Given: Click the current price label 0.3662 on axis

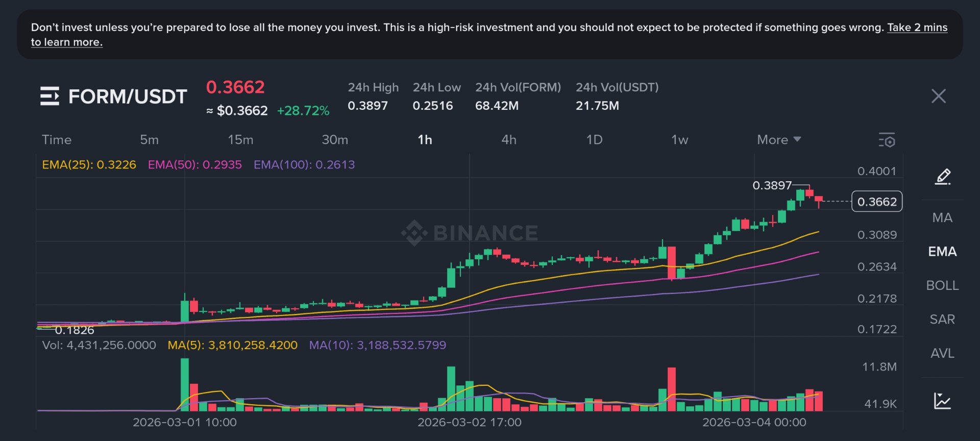Looking at the screenshot, I should [x=876, y=202].
